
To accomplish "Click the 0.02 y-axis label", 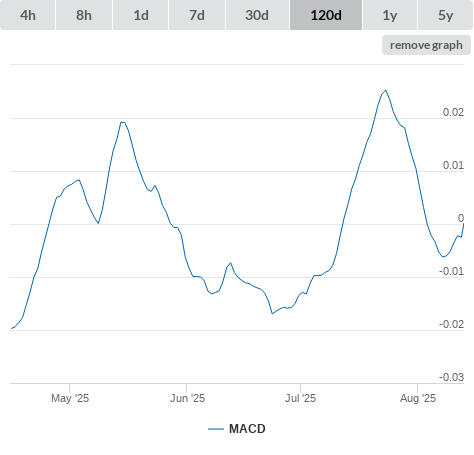I will tap(453, 112).
